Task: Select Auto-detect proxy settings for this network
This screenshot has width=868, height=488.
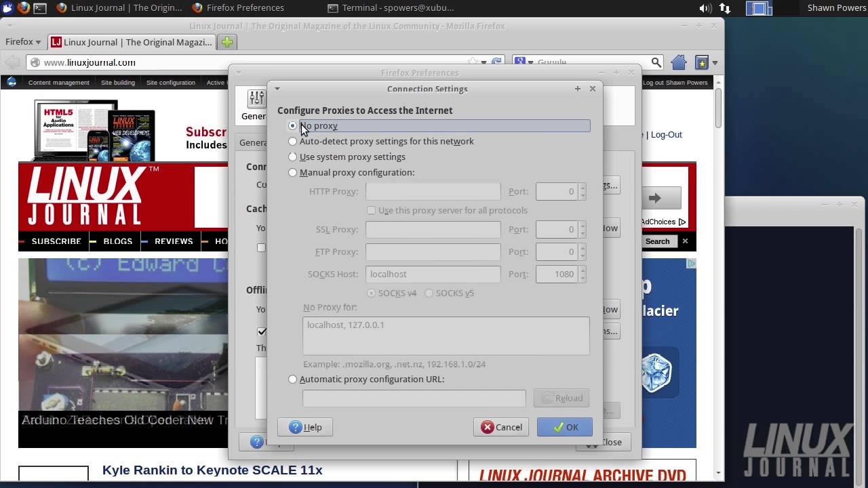Action: [293, 141]
